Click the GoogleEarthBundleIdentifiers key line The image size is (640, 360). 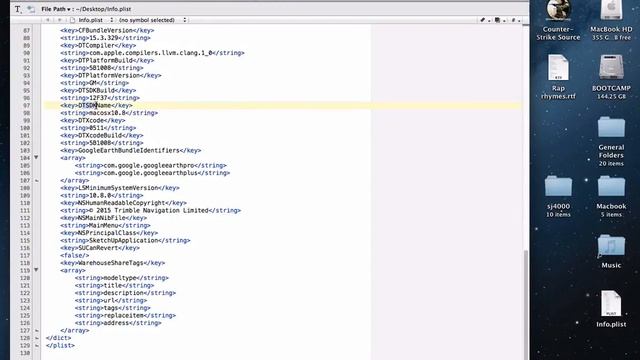(x=131, y=151)
